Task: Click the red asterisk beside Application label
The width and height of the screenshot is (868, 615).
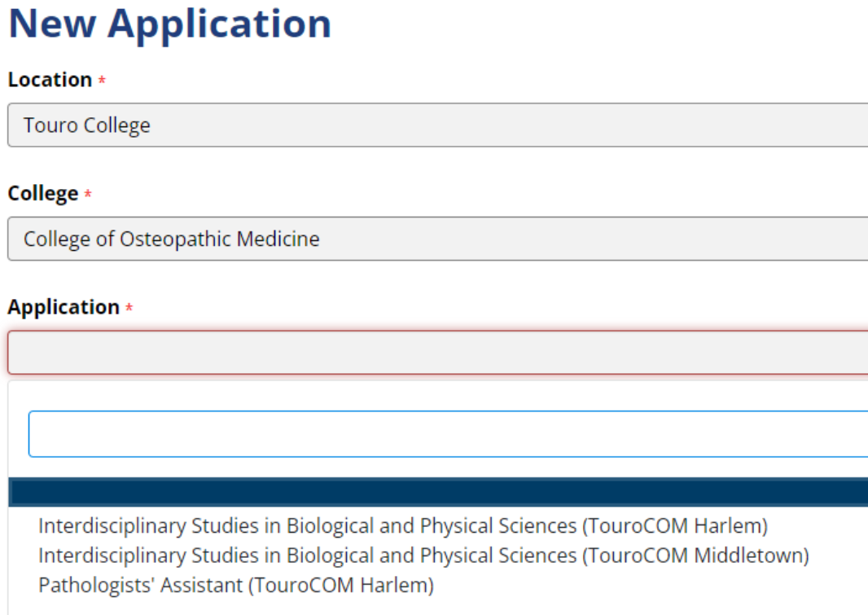Action: (x=129, y=309)
